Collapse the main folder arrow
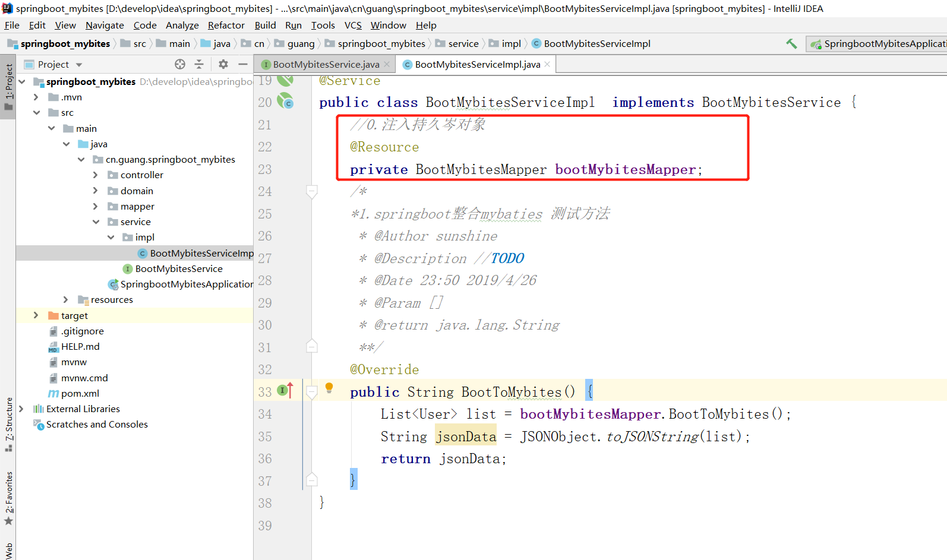 pos(51,128)
